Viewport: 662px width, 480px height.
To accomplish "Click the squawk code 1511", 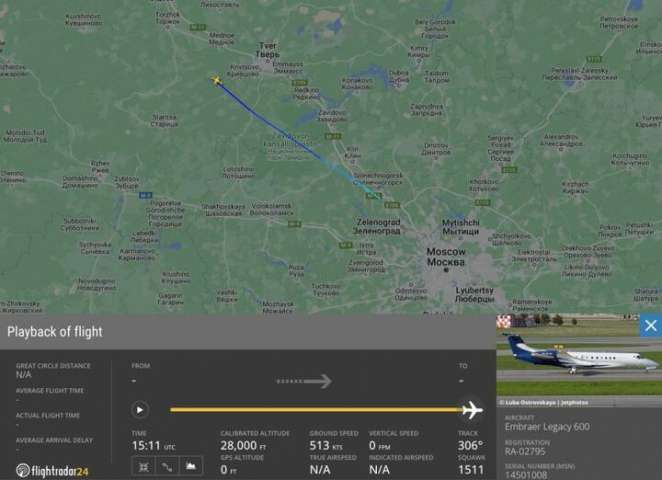I will 471,469.
